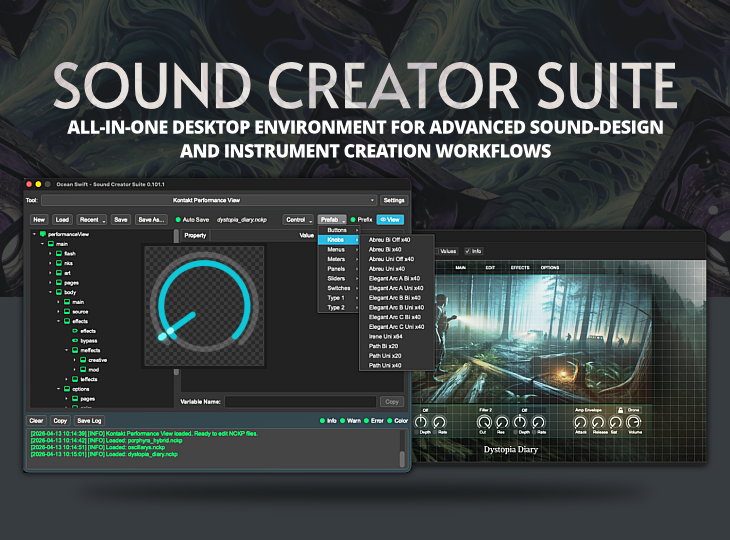The width and height of the screenshot is (730, 540).
Task: Open the Buttons prefab submenu
Action: pos(338,230)
